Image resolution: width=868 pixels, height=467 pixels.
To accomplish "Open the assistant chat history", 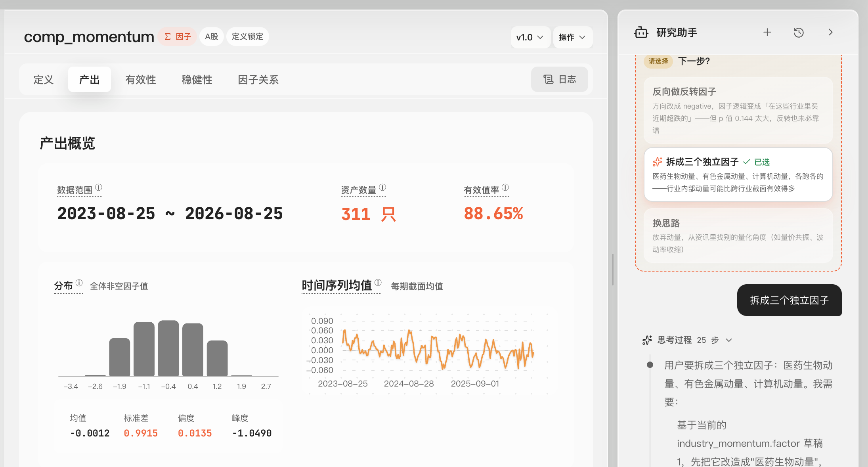I will click(x=799, y=33).
